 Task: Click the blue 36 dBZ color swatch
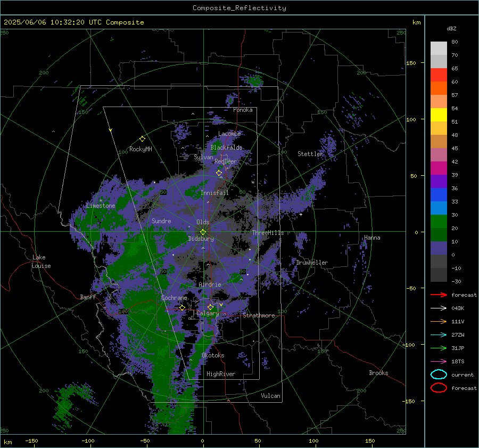click(439, 194)
